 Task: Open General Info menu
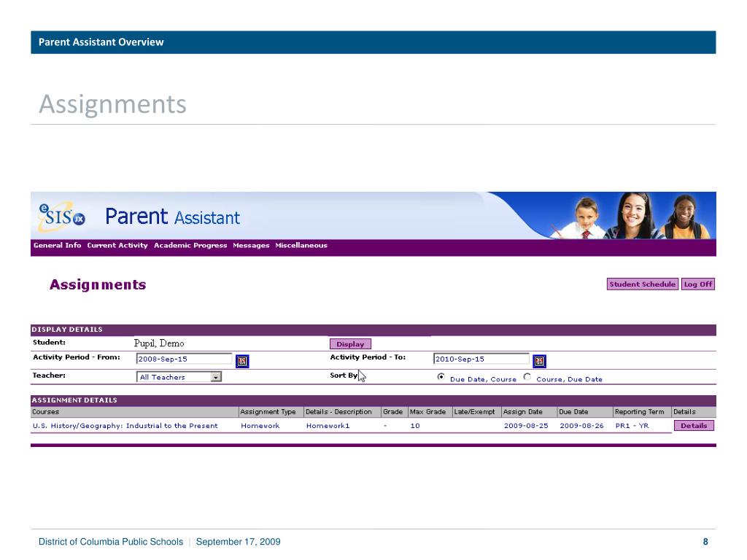click(x=57, y=245)
